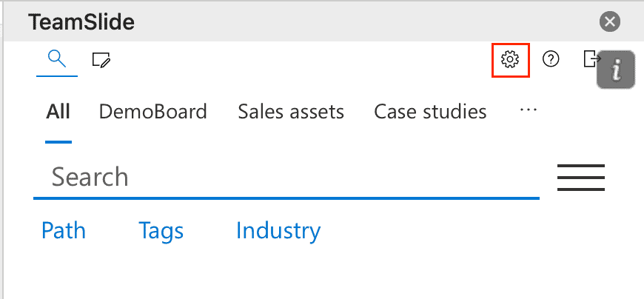Open the help question mark icon
The width and height of the screenshot is (644, 299).
pyautogui.click(x=551, y=59)
